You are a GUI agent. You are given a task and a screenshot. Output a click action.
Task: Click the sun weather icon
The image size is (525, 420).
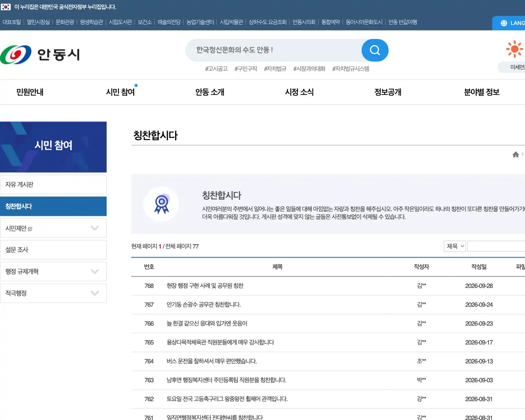[514, 49]
